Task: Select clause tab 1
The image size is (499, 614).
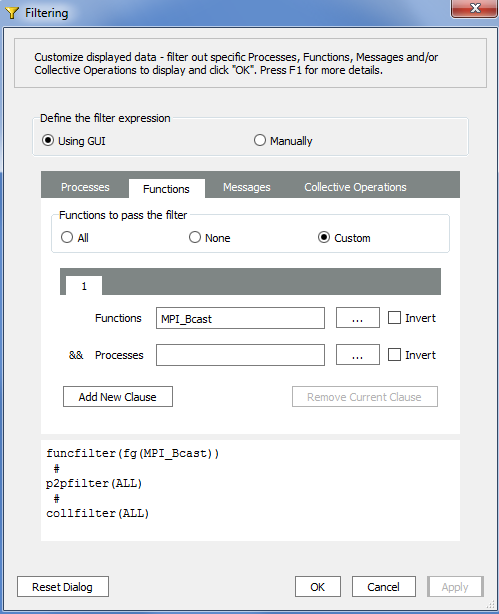Action: pos(84,285)
